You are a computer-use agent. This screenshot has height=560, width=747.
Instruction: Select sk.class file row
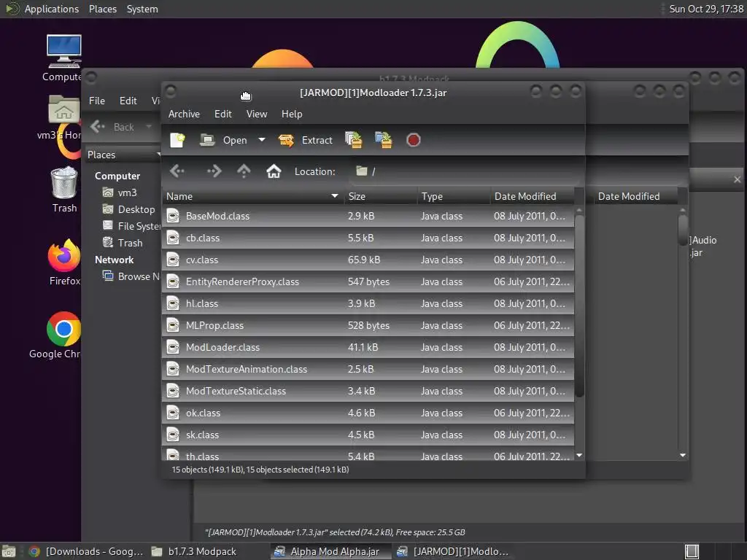(x=368, y=435)
